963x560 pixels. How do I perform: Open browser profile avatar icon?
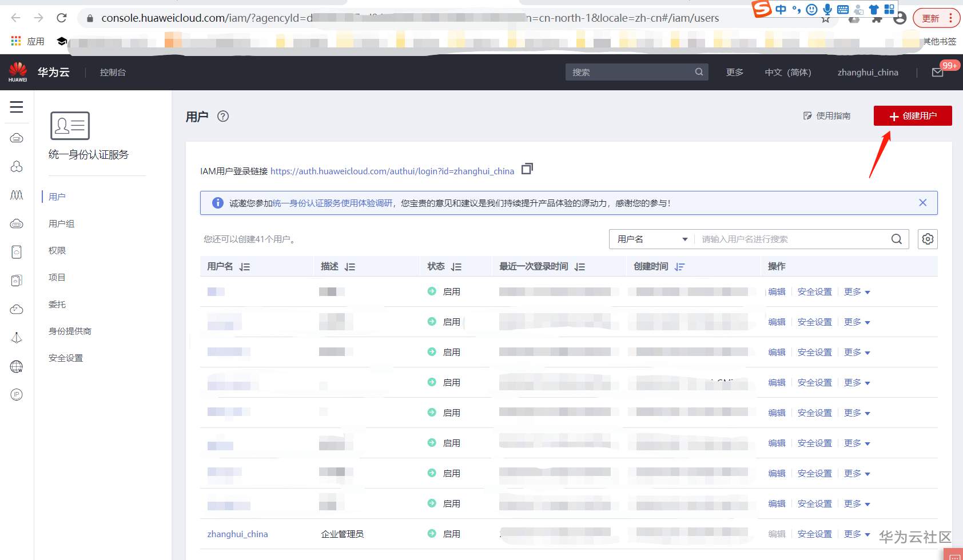tap(900, 18)
